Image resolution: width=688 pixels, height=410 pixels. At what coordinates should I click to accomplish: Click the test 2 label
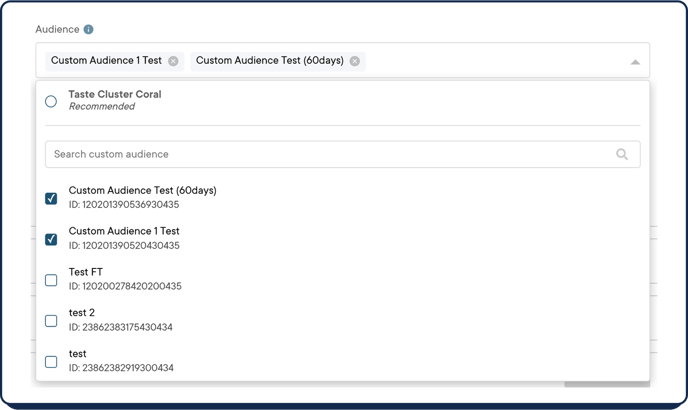click(x=82, y=313)
